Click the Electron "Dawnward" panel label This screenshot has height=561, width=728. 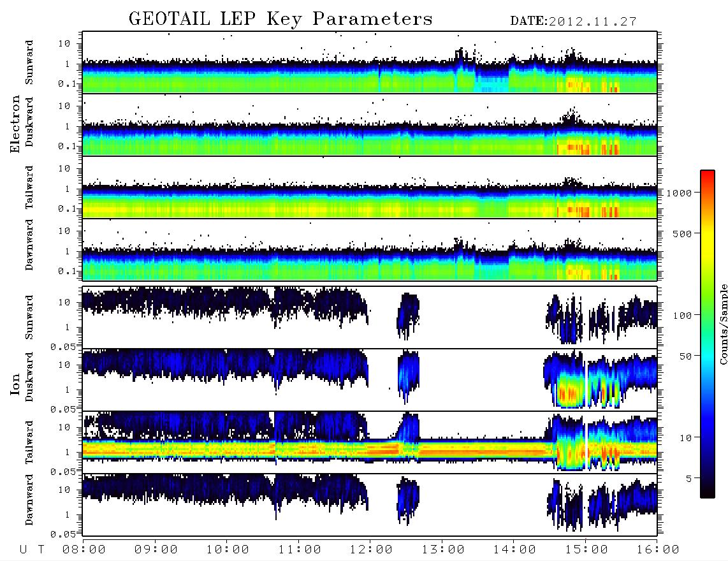pyautogui.click(x=29, y=245)
